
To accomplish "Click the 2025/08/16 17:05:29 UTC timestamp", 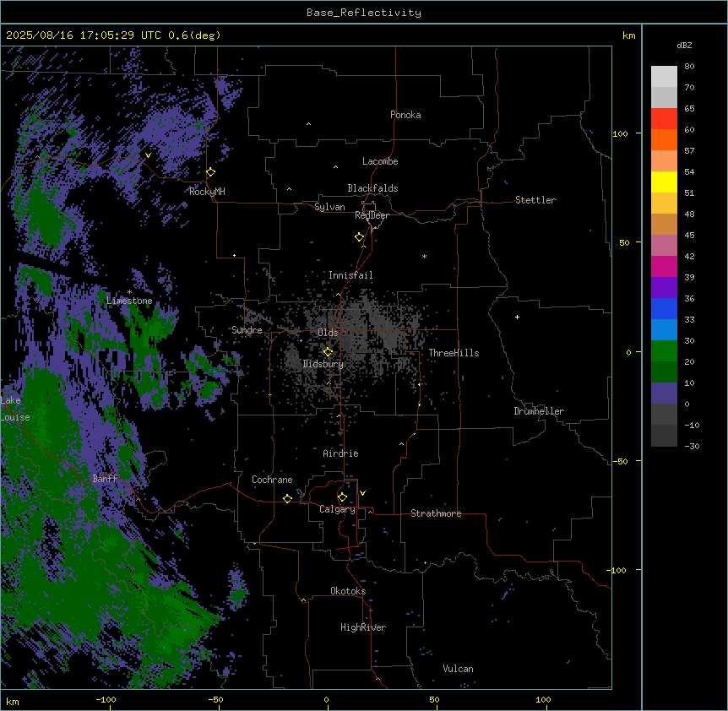I will [x=84, y=35].
